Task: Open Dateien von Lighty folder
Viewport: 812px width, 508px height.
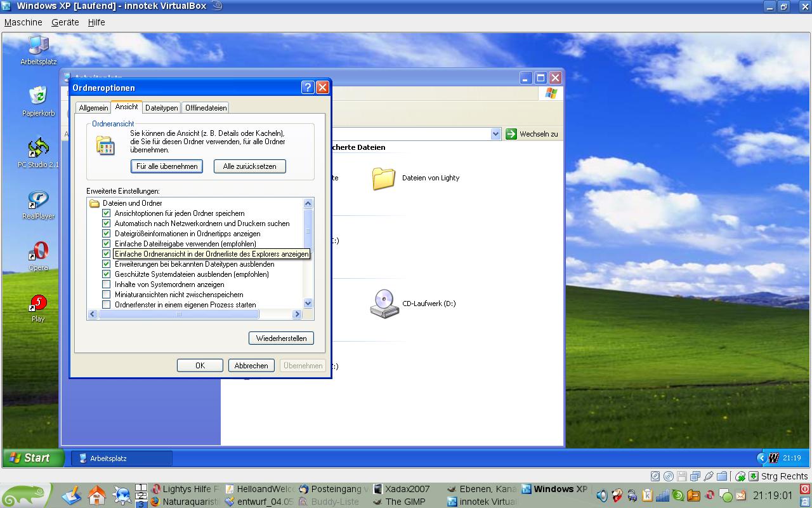Action: click(x=384, y=178)
